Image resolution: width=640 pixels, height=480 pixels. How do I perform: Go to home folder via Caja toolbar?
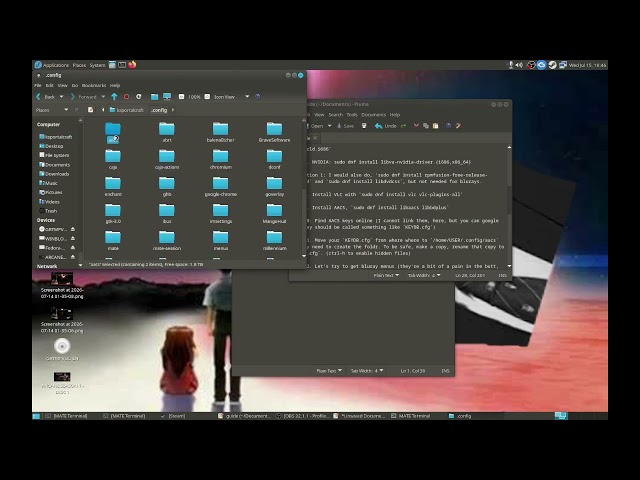pyautogui.click(x=154, y=97)
